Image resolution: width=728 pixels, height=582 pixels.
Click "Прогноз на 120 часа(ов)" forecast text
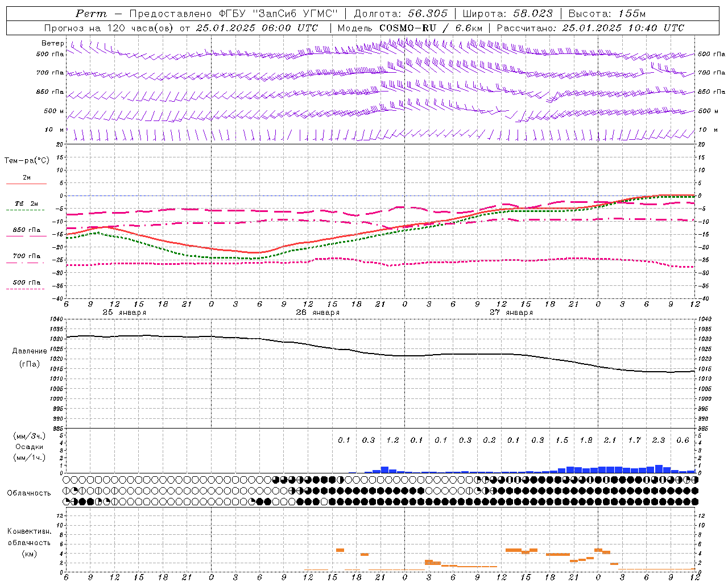tap(110, 28)
